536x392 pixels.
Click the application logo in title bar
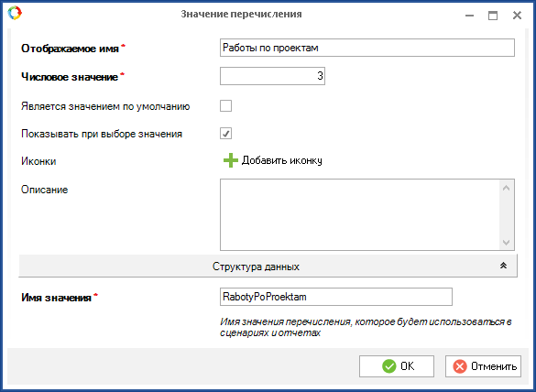pyautogui.click(x=15, y=14)
